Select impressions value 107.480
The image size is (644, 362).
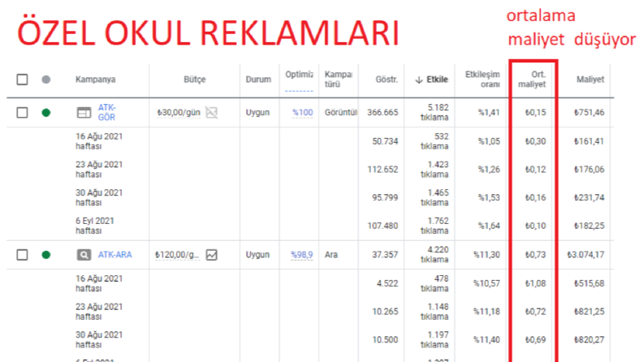pyautogui.click(x=383, y=226)
